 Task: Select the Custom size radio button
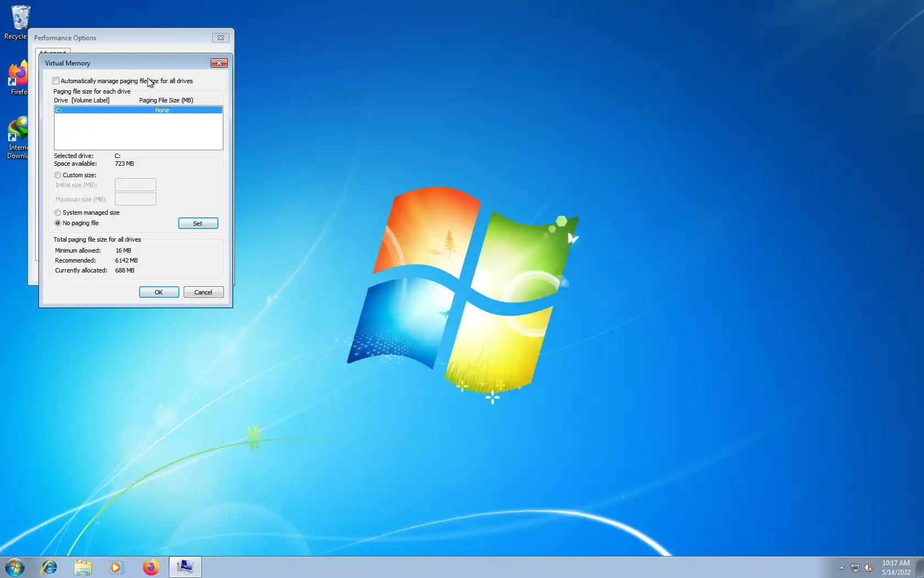point(58,175)
